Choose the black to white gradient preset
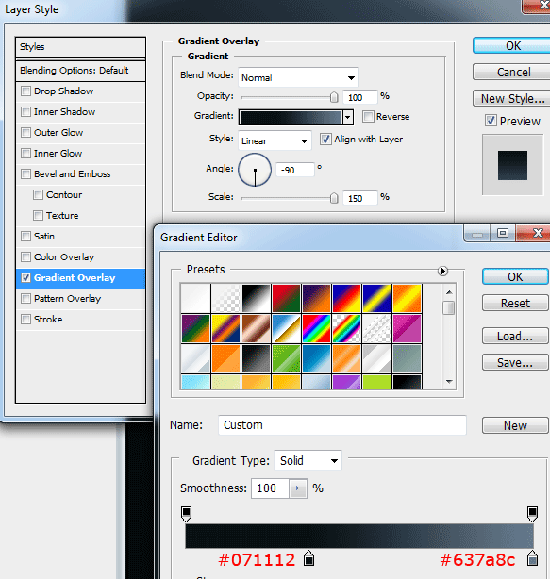550x579 pixels. point(256,298)
